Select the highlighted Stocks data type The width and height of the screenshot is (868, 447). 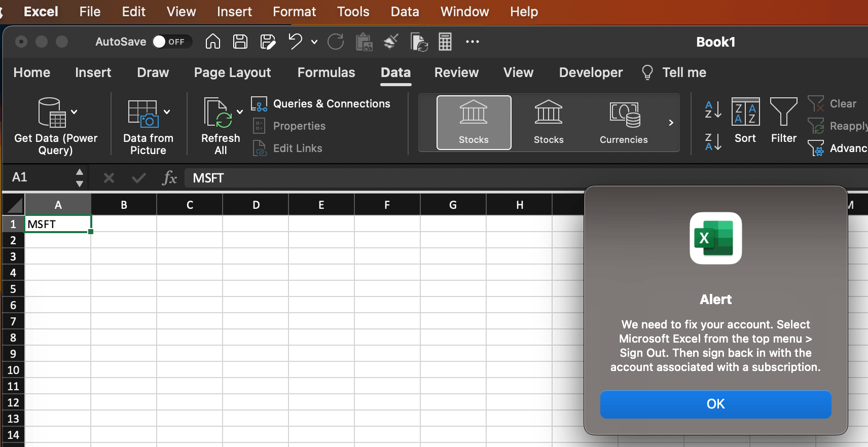pyautogui.click(x=474, y=123)
